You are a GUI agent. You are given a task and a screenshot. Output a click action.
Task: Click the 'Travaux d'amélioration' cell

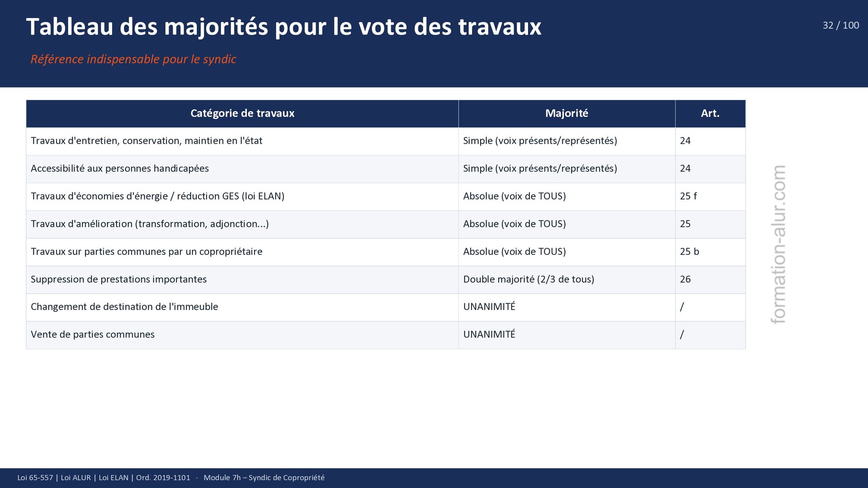pyautogui.click(x=242, y=224)
